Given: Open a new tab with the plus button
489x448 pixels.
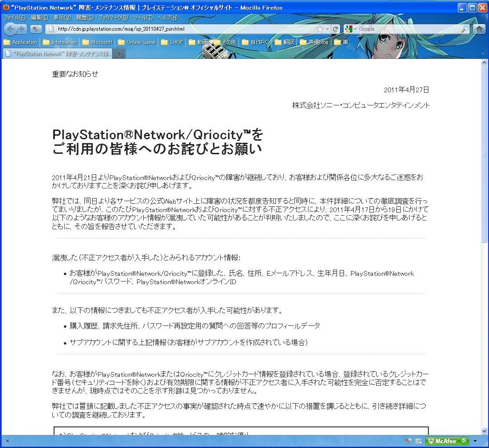Looking at the screenshot, I should (119, 54).
